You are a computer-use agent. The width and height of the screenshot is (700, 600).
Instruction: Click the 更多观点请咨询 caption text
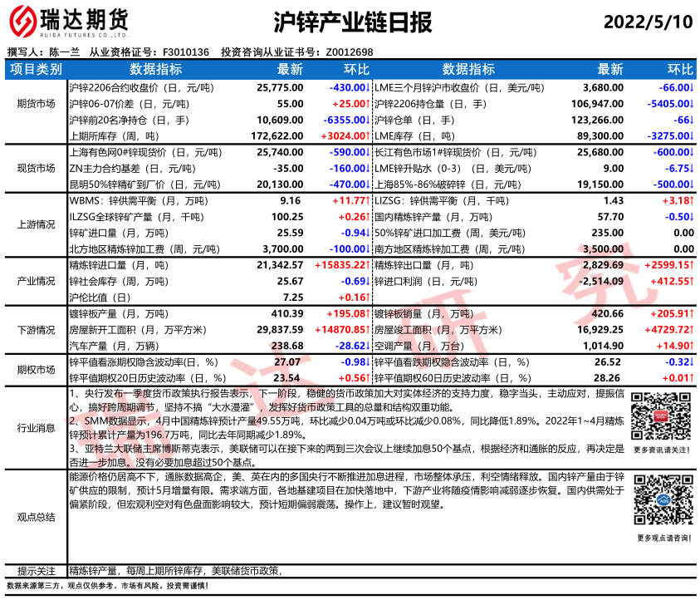click(661, 538)
